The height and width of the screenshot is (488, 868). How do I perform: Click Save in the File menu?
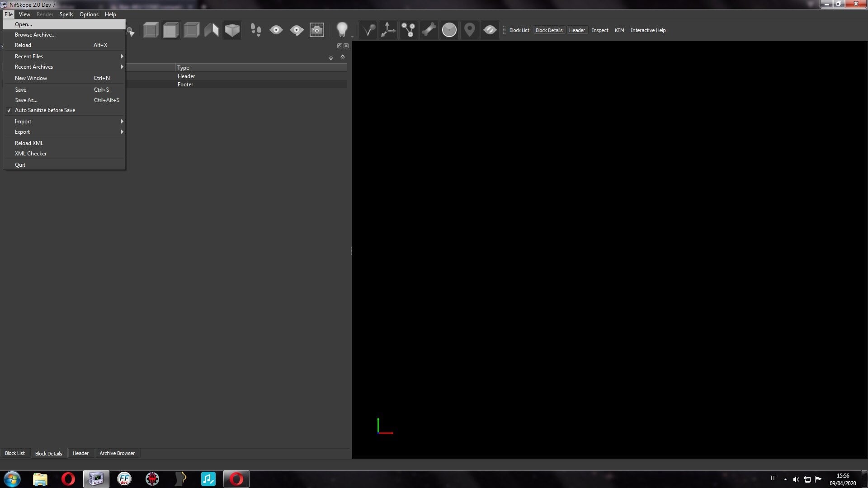pyautogui.click(x=64, y=90)
